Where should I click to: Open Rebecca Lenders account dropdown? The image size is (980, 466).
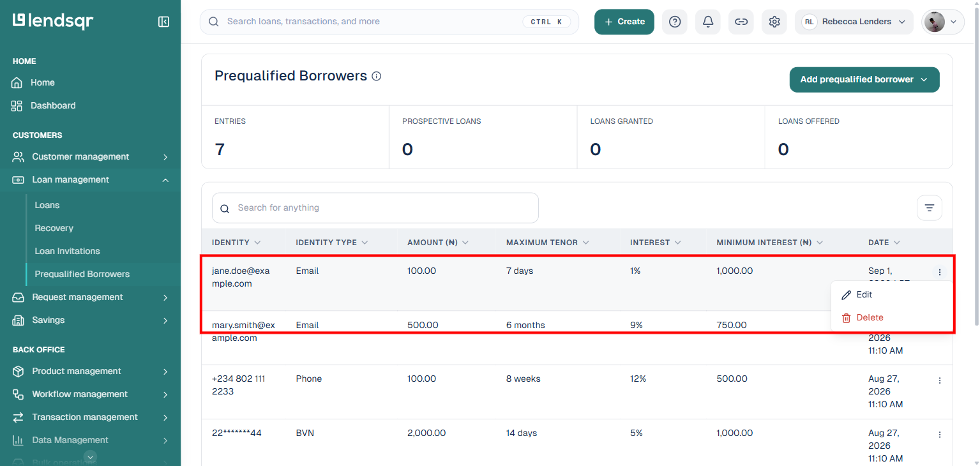[854, 22]
